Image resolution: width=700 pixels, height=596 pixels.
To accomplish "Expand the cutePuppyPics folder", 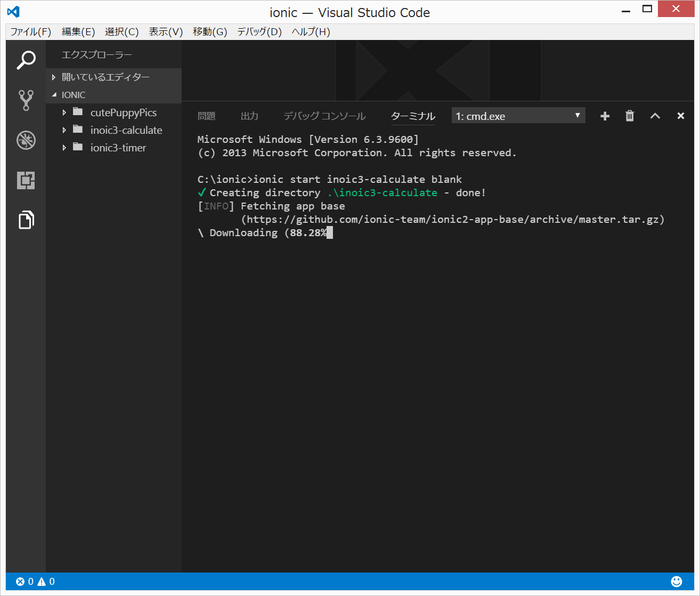I will (x=64, y=112).
